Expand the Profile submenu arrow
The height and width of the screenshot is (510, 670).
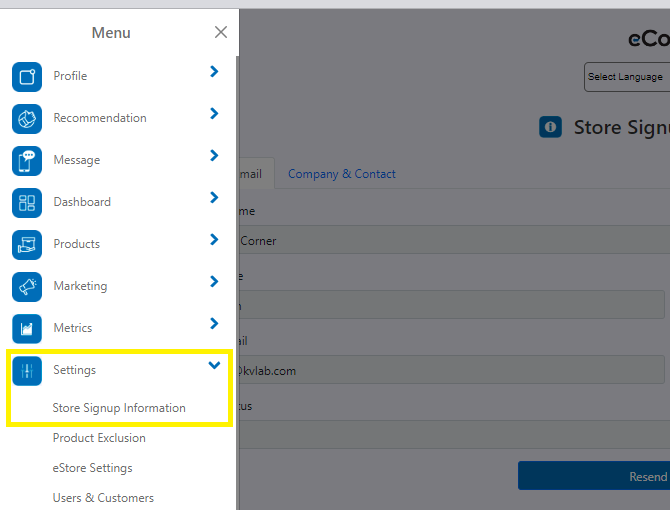tap(214, 72)
